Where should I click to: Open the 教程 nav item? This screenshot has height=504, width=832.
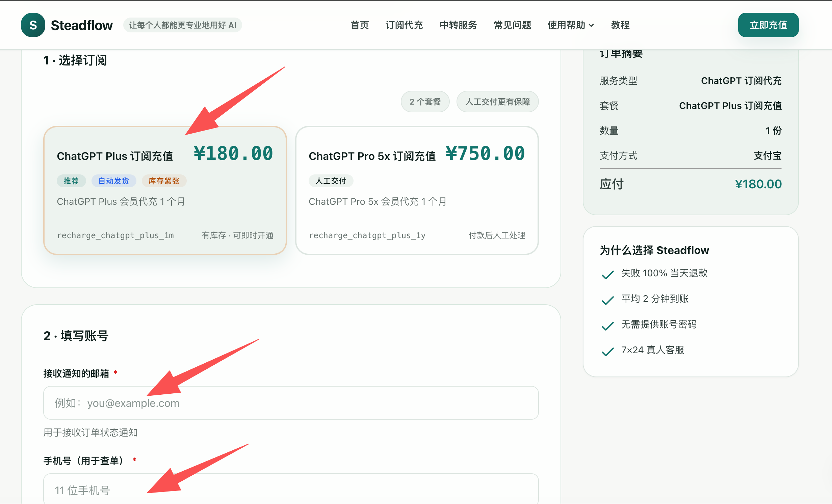620,25
